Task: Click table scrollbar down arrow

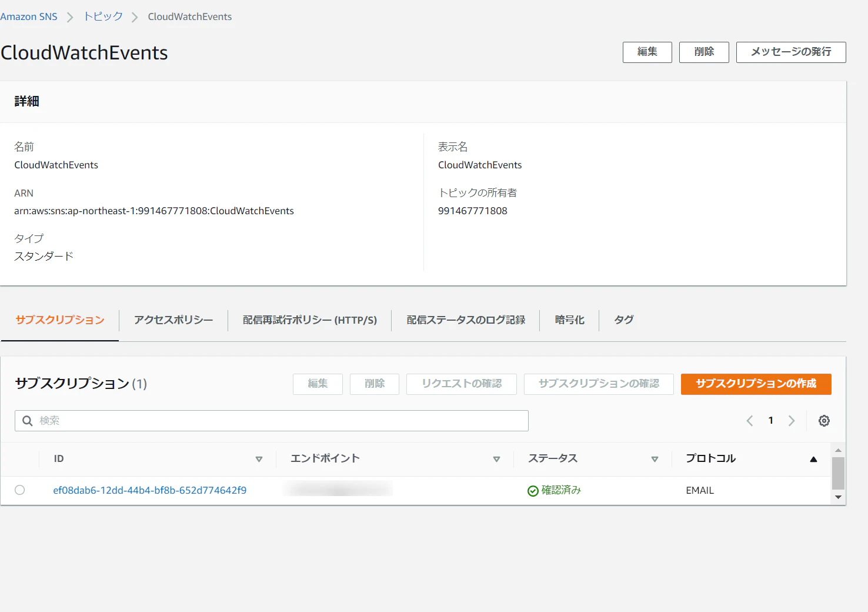Action: [x=838, y=497]
